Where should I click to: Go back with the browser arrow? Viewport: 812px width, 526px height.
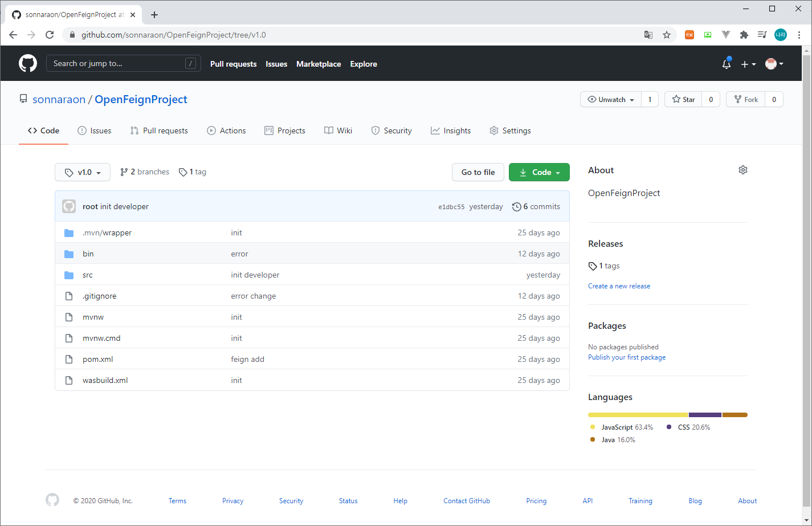(x=13, y=35)
